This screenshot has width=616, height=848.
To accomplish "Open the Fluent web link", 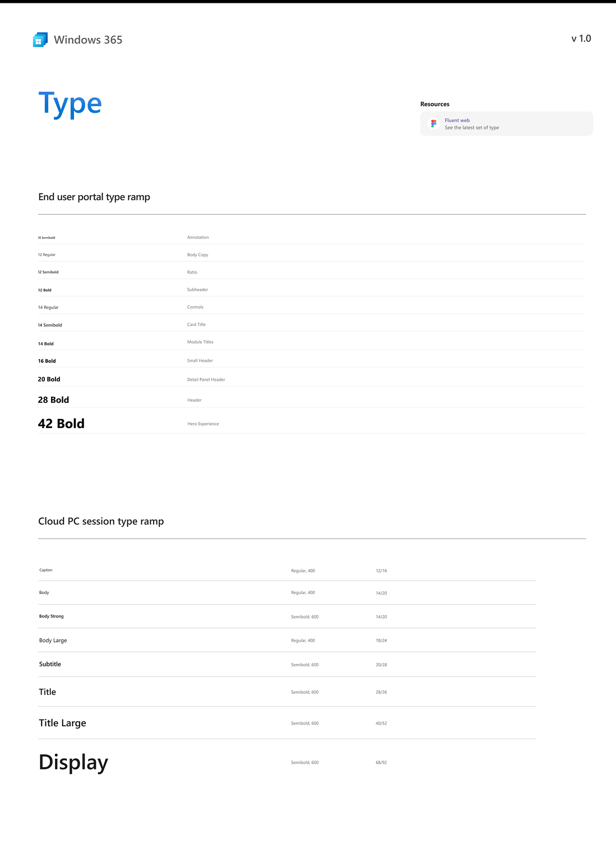I will point(457,121).
